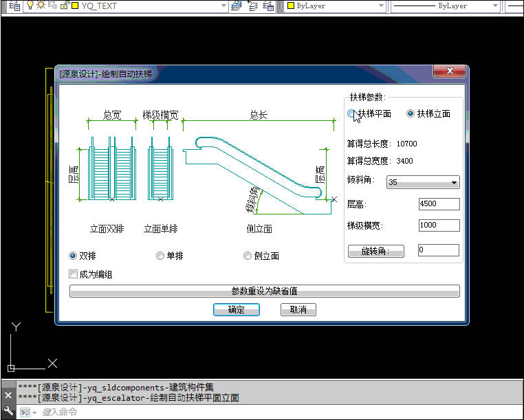Open the layer states manager icon
The image size is (524, 420).
click(x=268, y=5)
